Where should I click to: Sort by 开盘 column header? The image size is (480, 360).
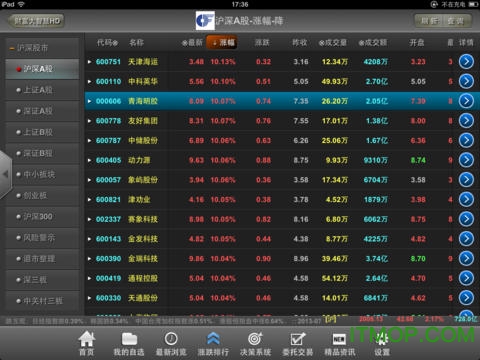click(417, 43)
